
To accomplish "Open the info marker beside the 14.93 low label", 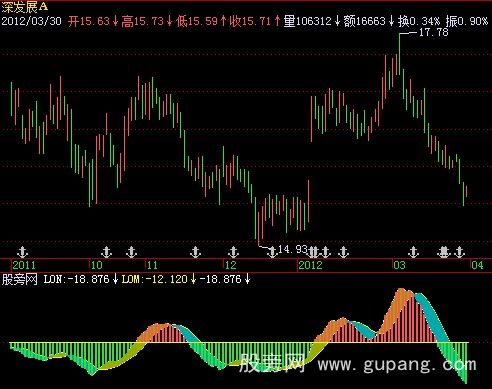I will click(272, 252).
